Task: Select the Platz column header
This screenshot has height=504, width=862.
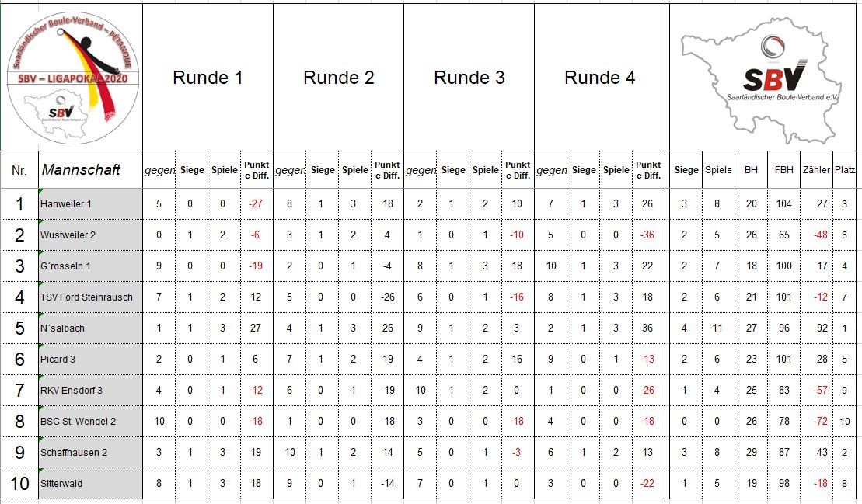Action: click(x=845, y=170)
